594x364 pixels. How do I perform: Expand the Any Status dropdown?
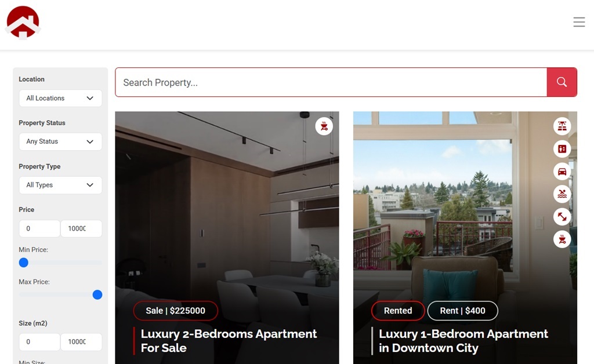[x=60, y=141]
